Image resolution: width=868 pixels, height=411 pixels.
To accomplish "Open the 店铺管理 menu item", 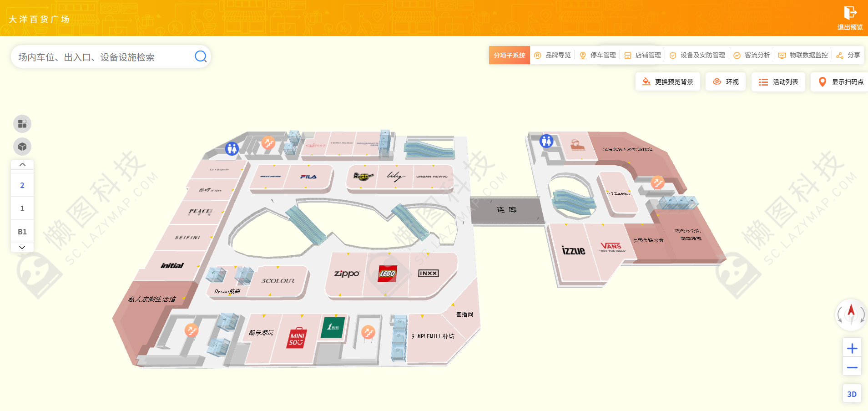I will click(x=643, y=55).
